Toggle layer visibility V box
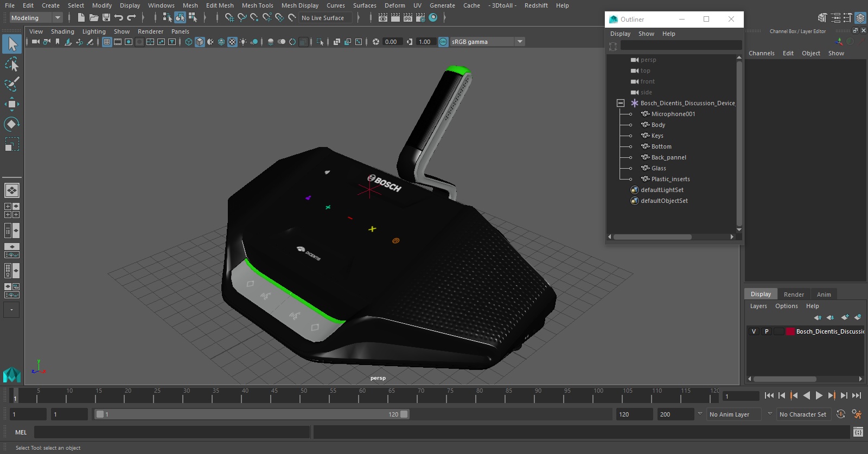This screenshot has height=454, width=868. pos(754,331)
